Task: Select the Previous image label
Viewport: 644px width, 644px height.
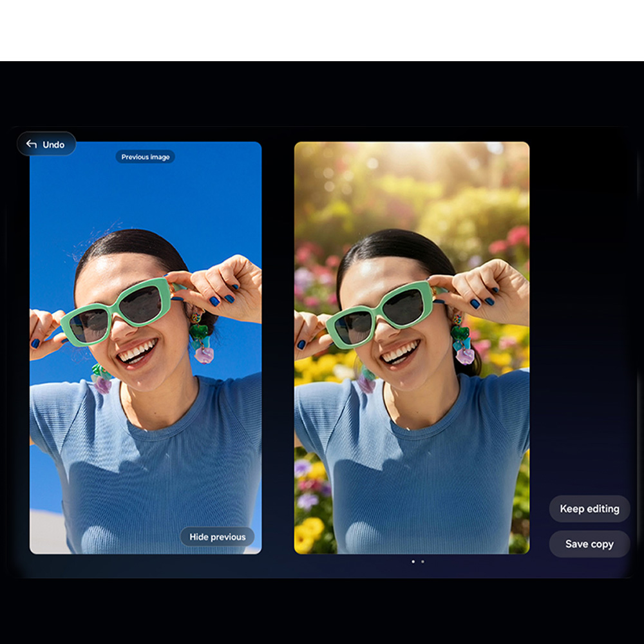Action: pyautogui.click(x=146, y=157)
